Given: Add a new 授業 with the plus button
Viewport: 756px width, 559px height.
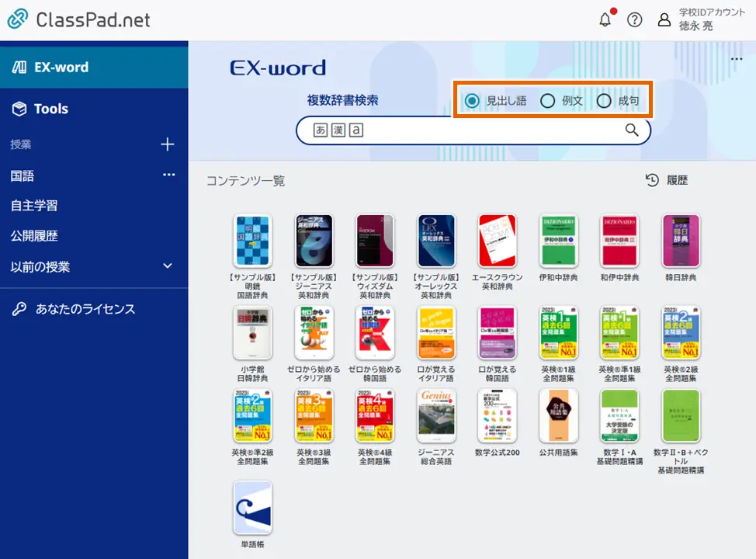Looking at the screenshot, I should tap(167, 144).
